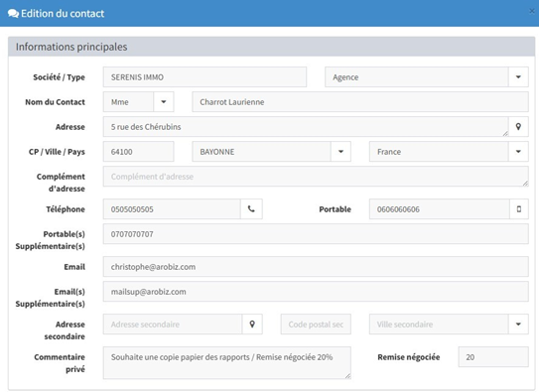Click the 64100 postal code field
This screenshot has height=392, width=539.
click(139, 152)
